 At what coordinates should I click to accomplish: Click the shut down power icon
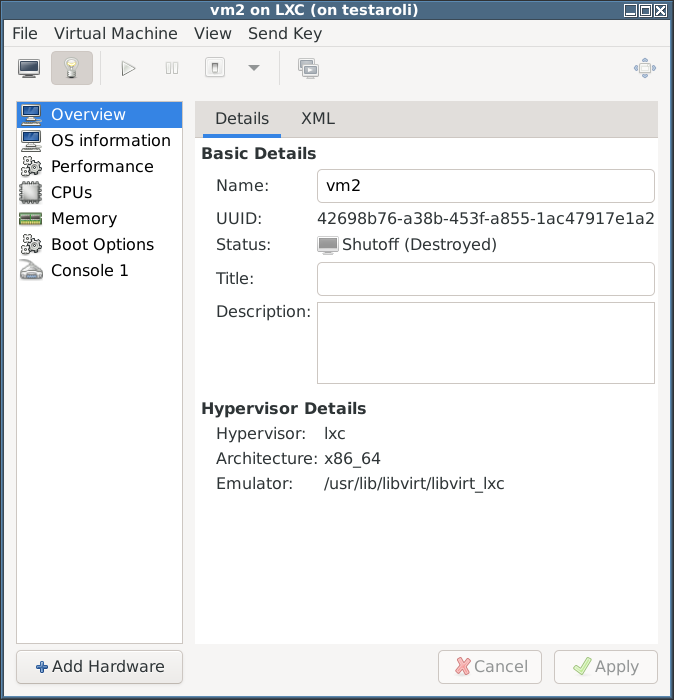pos(215,68)
